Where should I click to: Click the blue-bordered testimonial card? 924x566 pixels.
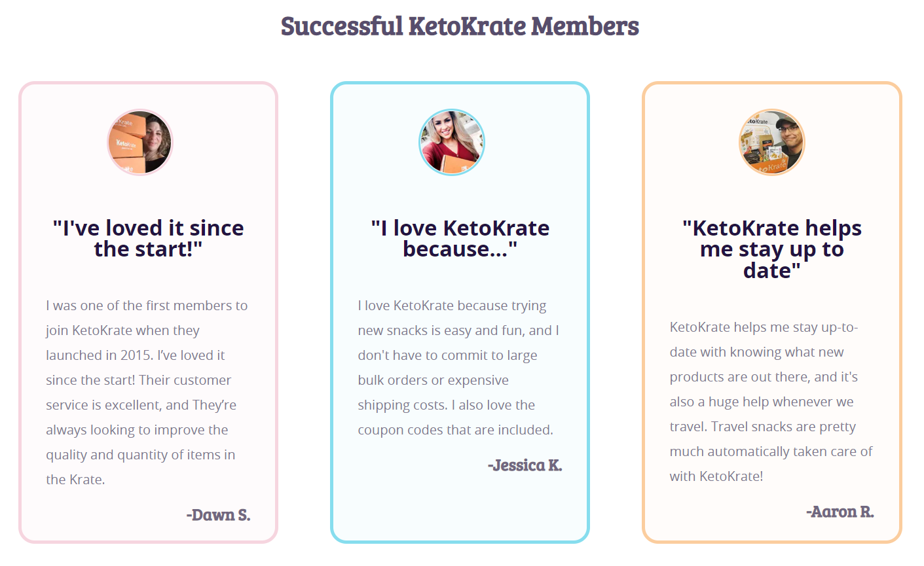(460, 312)
